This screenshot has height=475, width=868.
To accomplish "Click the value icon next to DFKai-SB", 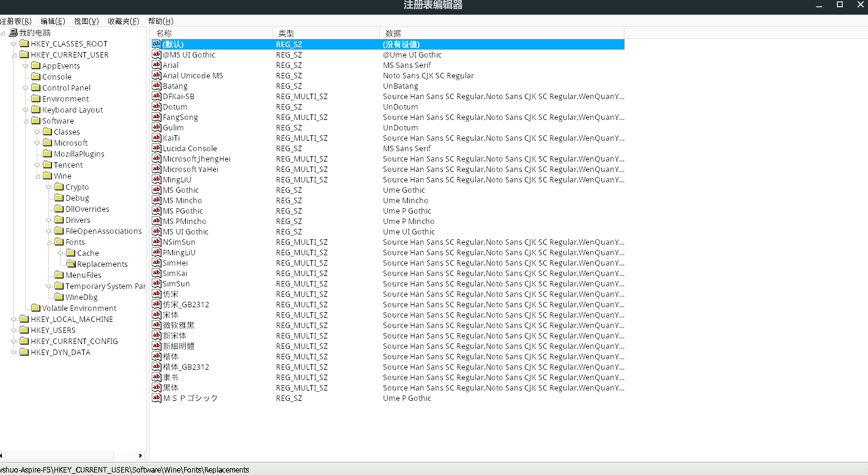I will pos(157,96).
